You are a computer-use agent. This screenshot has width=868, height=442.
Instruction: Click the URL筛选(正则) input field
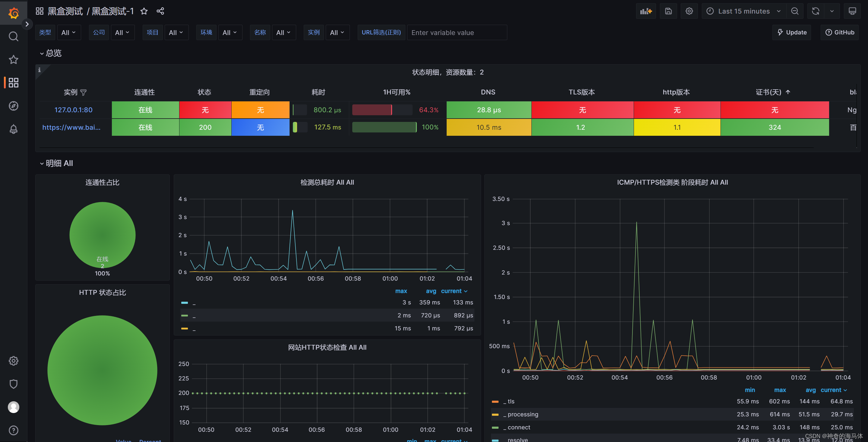457,32
